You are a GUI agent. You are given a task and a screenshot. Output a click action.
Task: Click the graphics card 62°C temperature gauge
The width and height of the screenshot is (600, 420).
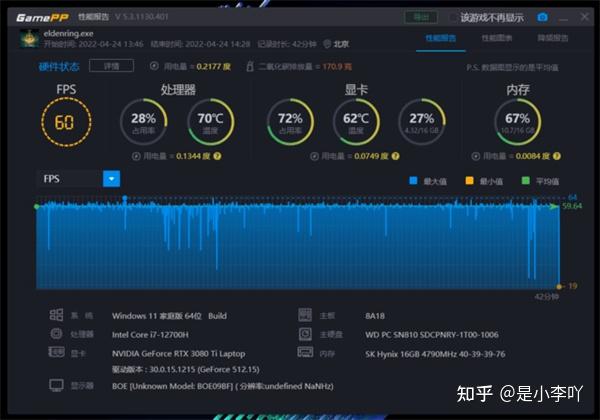point(356,122)
